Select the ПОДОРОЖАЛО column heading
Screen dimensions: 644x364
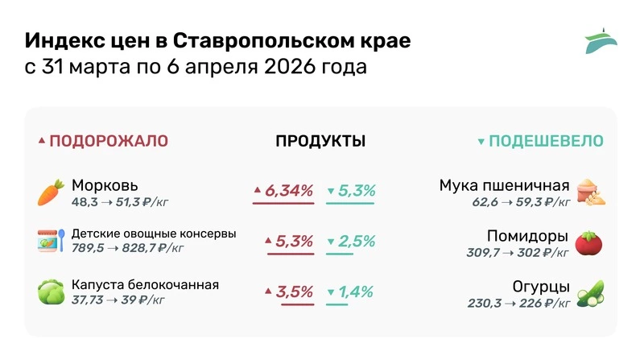point(109,141)
